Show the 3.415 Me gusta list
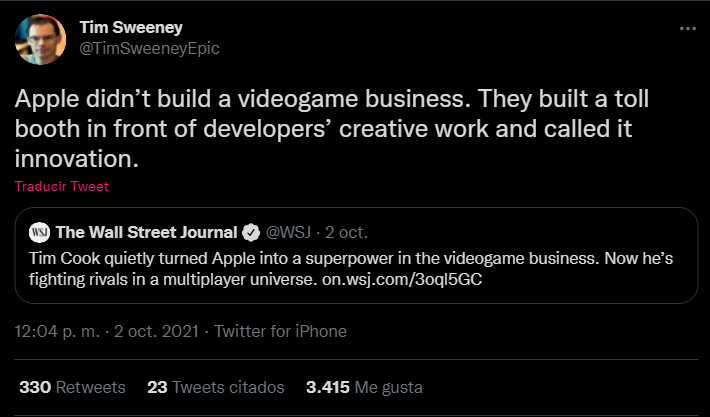This screenshot has width=710, height=417. click(x=364, y=386)
